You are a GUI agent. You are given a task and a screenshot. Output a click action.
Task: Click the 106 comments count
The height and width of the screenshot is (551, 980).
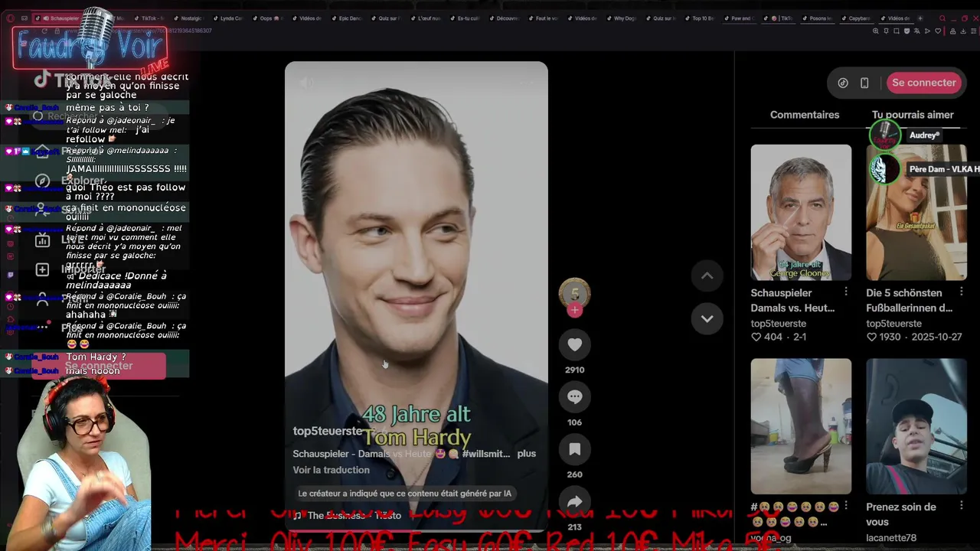point(575,422)
